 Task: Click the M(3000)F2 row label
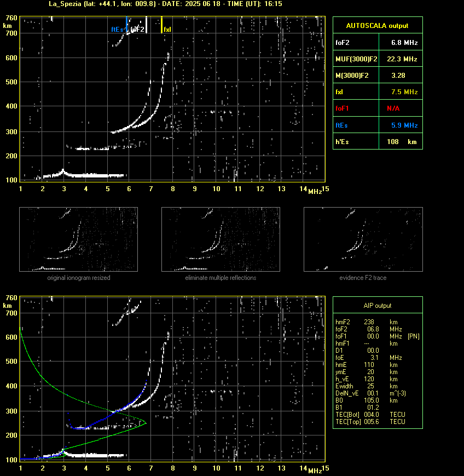click(x=352, y=76)
